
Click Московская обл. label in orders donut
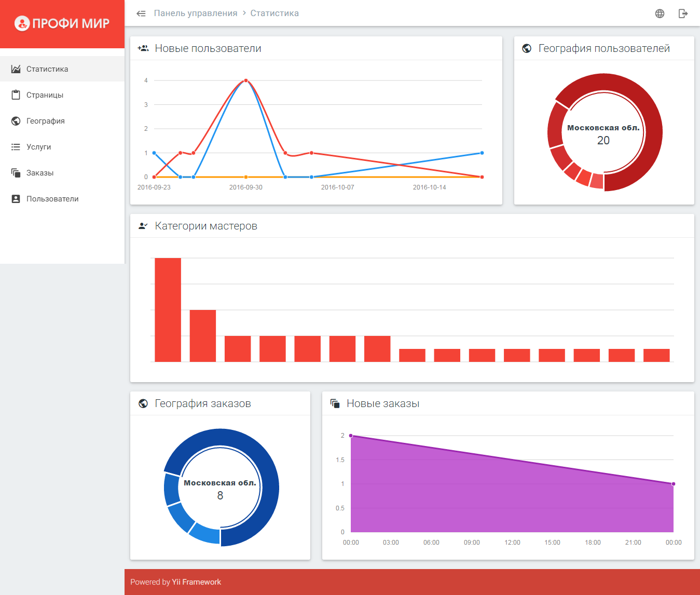pyautogui.click(x=220, y=483)
